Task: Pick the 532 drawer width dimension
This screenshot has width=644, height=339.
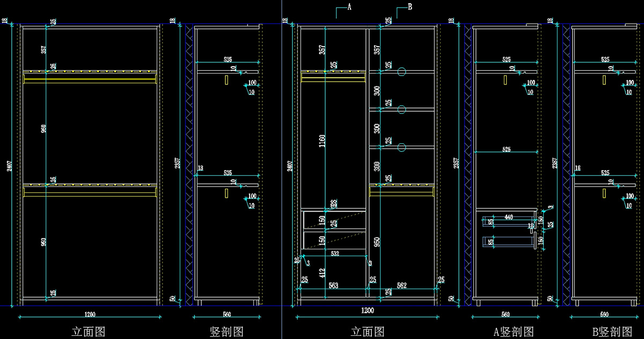Action: click(x=334, y=253)
